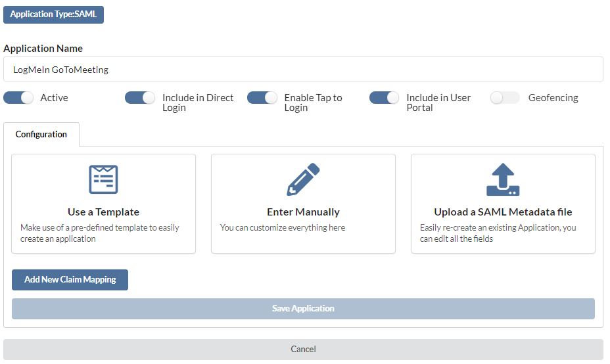
Task: Click the pre-defined template description text
Action: (100, 233)
